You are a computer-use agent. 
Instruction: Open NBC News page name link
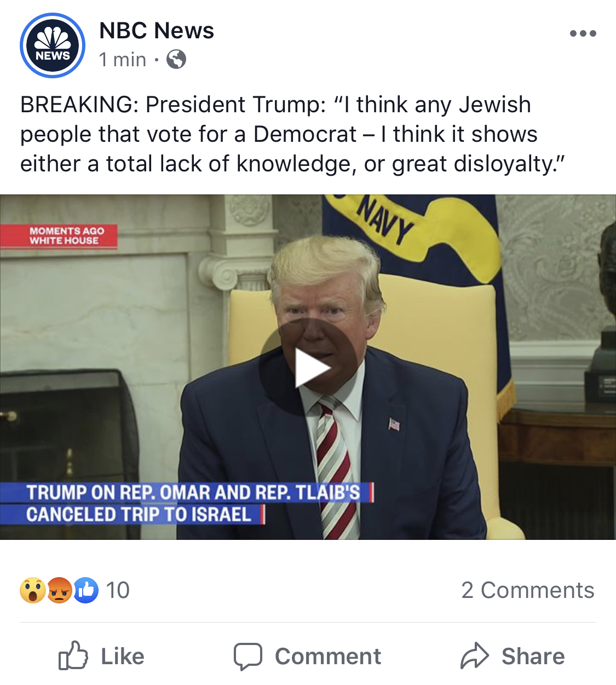[x=157, y=31]
